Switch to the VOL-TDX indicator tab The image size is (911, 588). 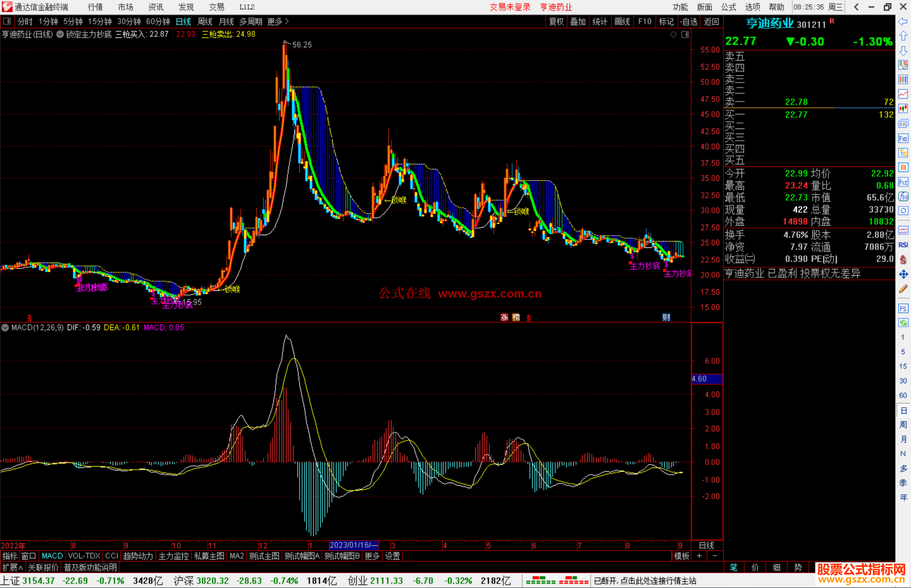pos(84,556)
